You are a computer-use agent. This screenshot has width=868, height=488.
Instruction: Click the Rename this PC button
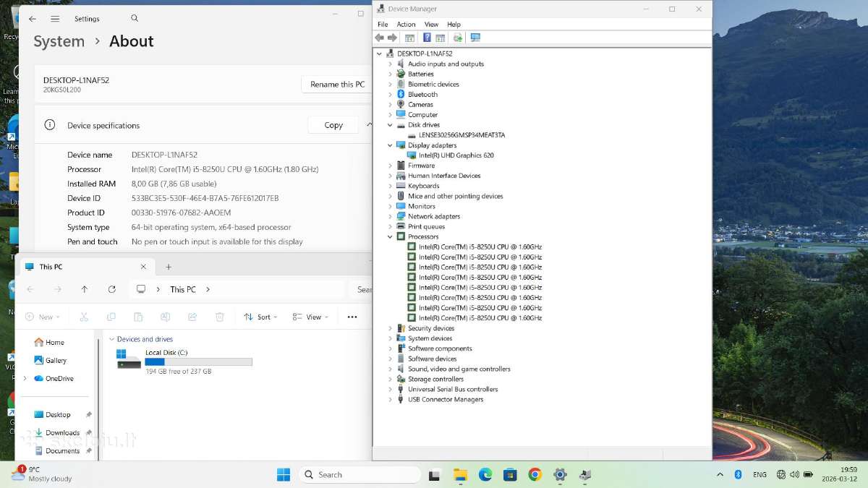[x=338, y=85]
